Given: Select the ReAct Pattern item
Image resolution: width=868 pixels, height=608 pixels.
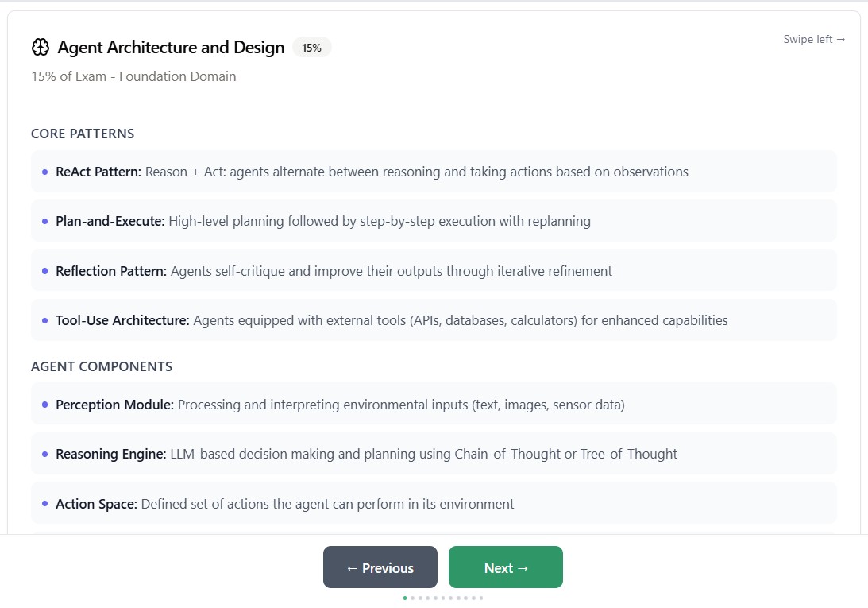Looking at the screenshot, I should pyautogui.click(x=434, y=172).
